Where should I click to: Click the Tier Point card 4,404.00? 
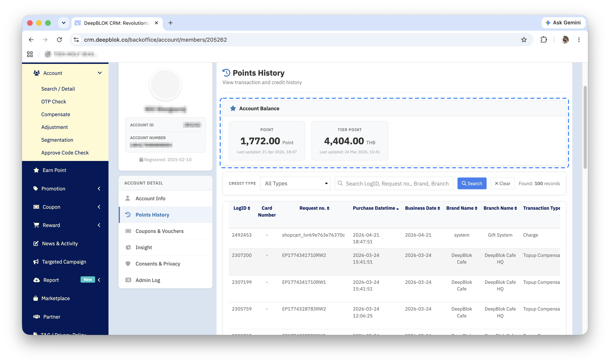click(350, 141)
